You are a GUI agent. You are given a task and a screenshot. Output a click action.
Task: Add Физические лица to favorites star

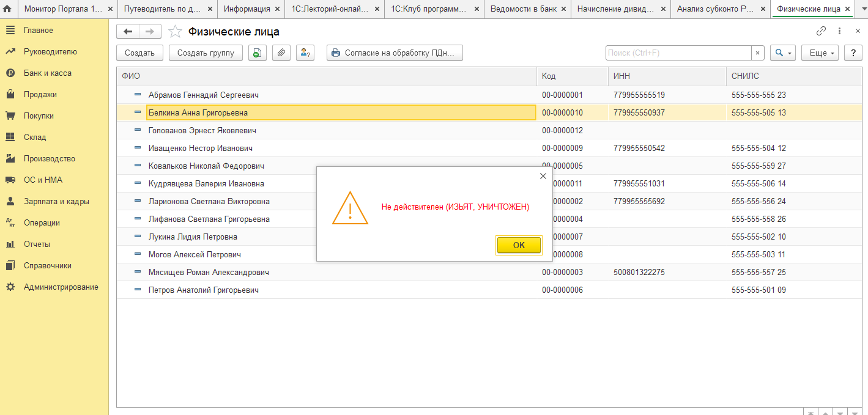pyautogui.click(x=175, y=32)
